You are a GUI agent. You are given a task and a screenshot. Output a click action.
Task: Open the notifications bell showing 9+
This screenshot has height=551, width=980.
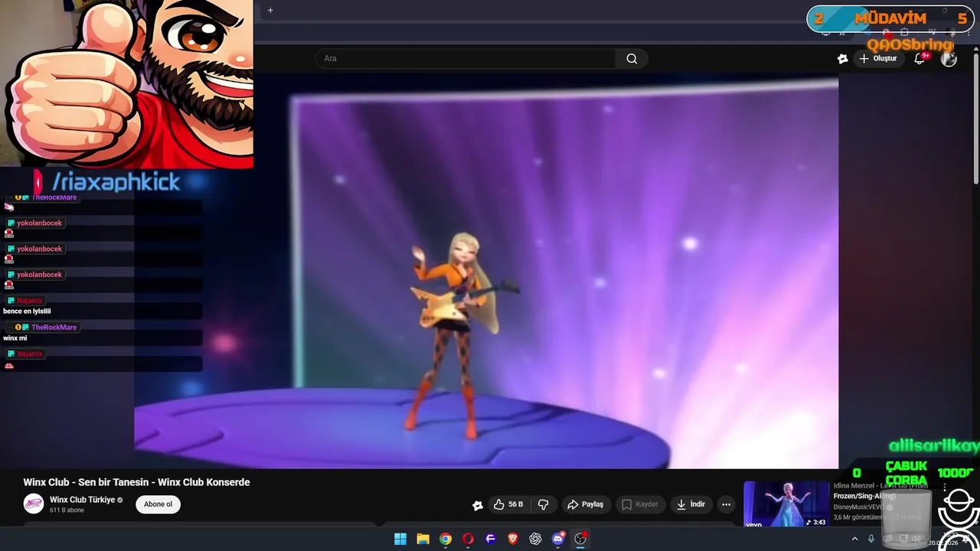pyautogui.click(x=920, y=58)
